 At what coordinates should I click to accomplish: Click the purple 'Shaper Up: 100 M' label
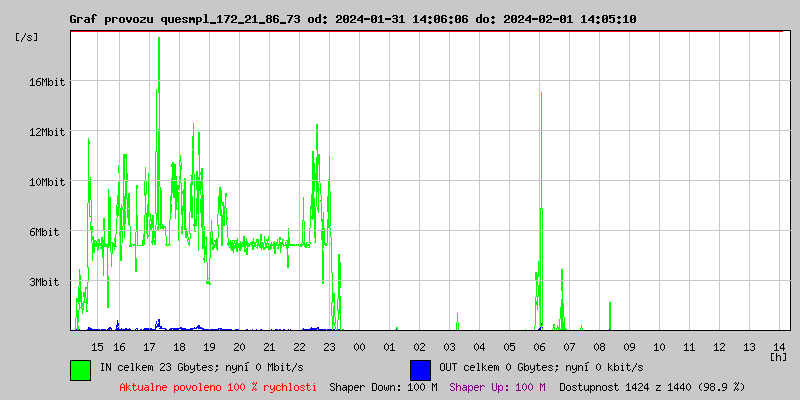[x=497, y=386]
